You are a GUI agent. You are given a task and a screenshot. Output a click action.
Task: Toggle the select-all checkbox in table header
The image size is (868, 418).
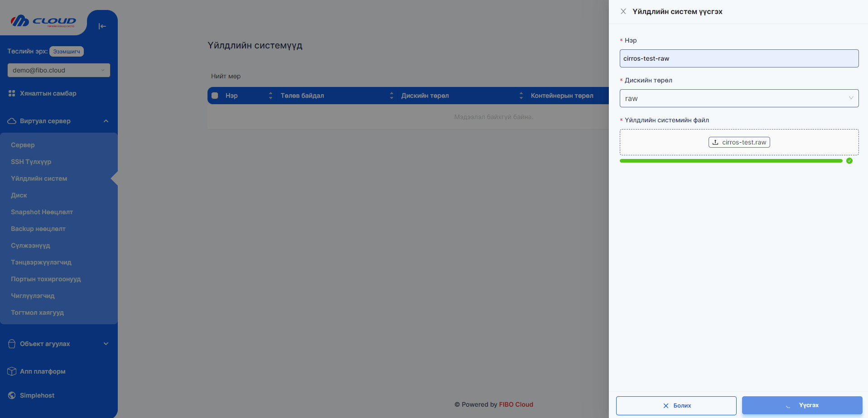tap(215, 96)
